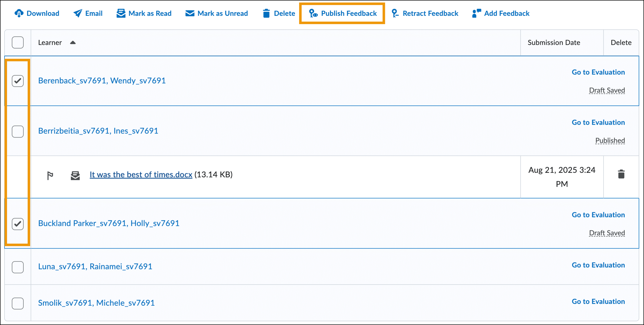This screenshot has height=325, width=644.
Task: Click the Retract Feedback icon
Action: coord(395,13)
